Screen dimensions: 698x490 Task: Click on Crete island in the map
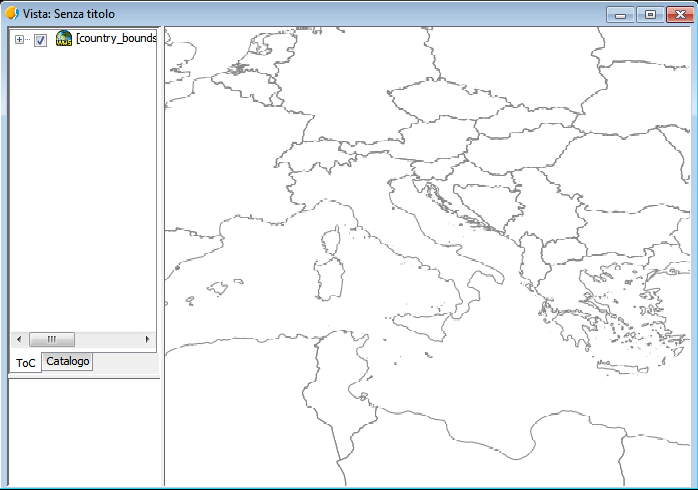pyautogui.click(x=621, y=368)
